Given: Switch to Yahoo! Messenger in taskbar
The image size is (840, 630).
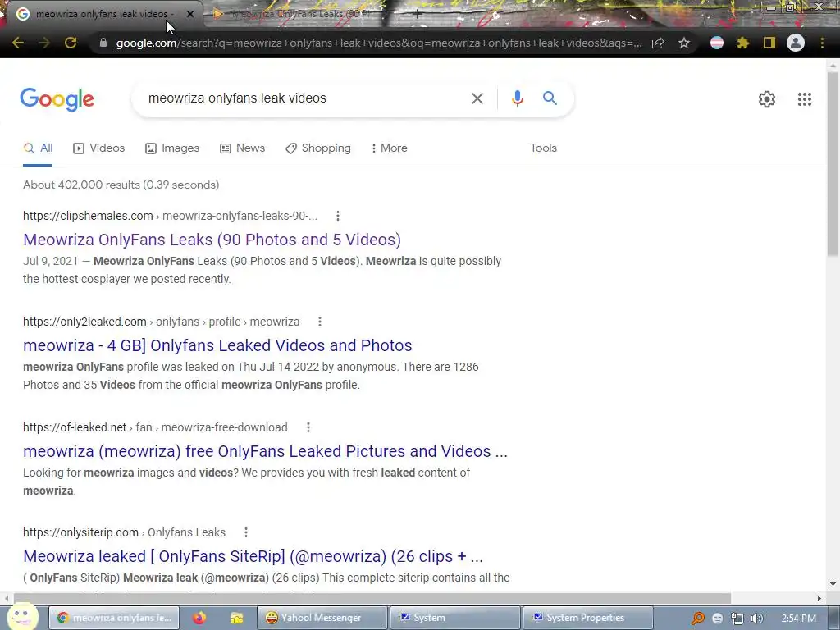Looking at the screenshot, I should pos(322,619).
